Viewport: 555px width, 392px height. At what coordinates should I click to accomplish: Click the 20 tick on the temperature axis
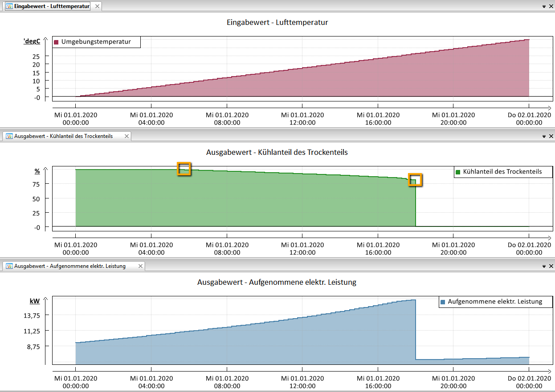coord(37,64)
